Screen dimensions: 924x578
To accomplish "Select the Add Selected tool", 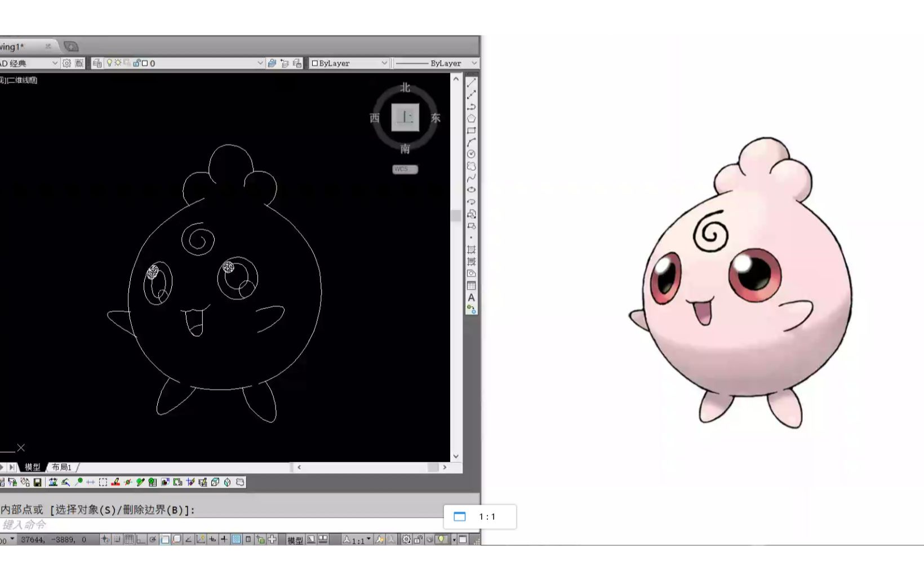I will click(x=472, y=309).
